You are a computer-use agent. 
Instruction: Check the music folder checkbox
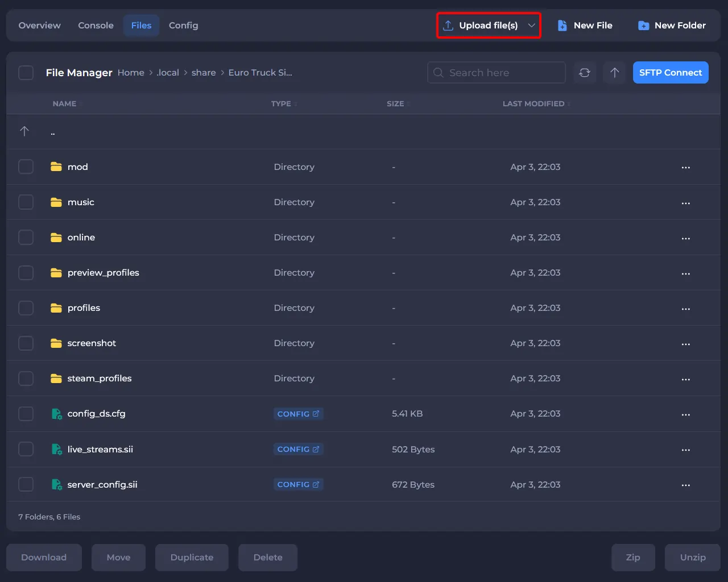26,202
